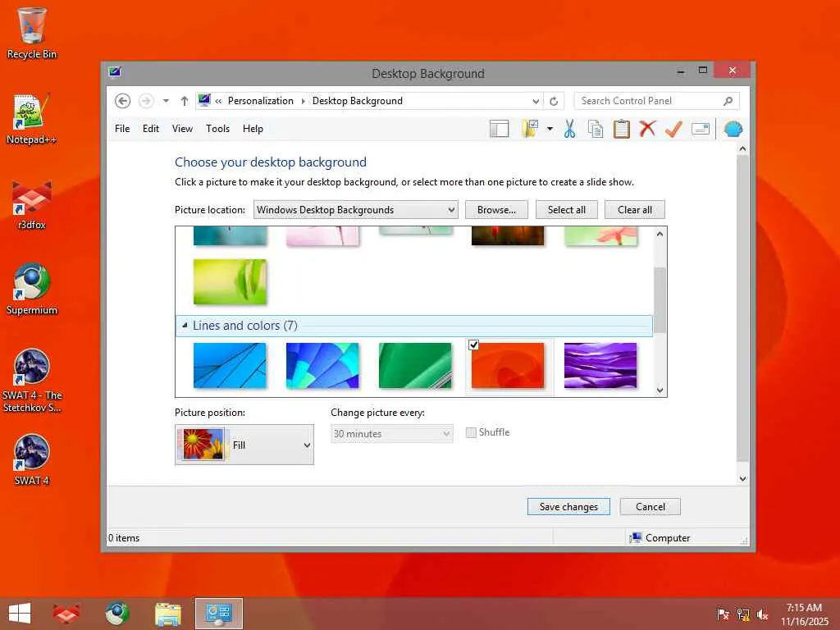Screen dimensions: 840x630
Task: Select the green leaf wallpaper thumbnail
Action: pyautogui.click(x=230, y=282)
